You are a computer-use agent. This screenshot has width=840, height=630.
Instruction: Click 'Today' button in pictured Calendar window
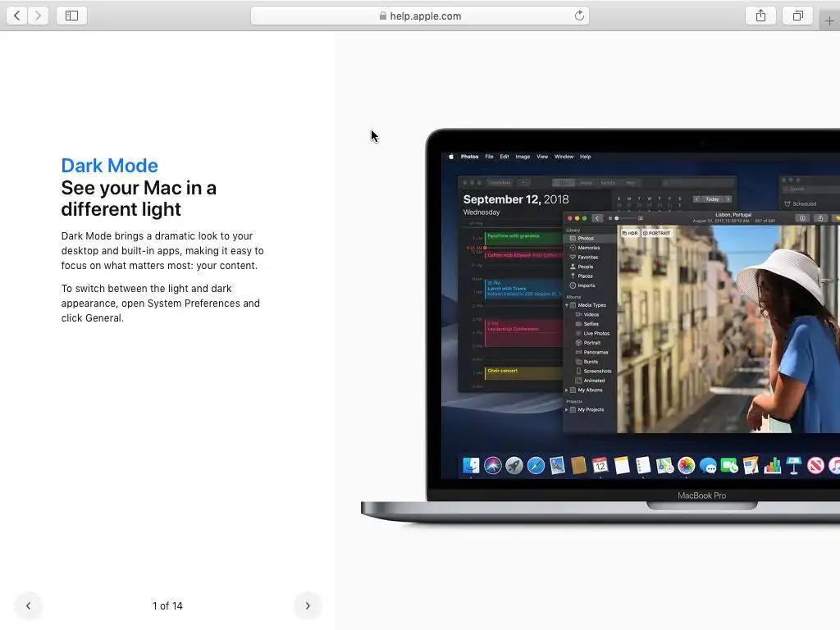click(x=712, y=199)
